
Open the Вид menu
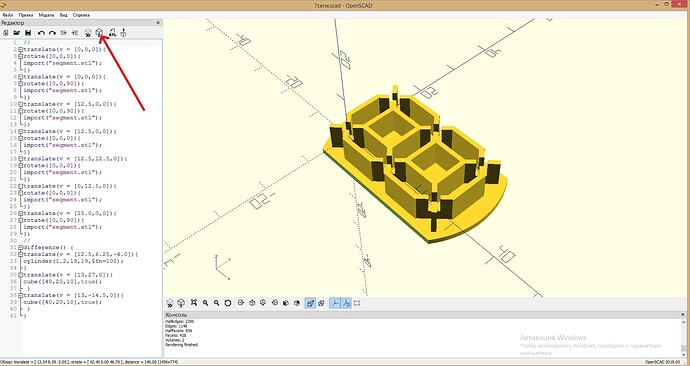coord(63,15)
